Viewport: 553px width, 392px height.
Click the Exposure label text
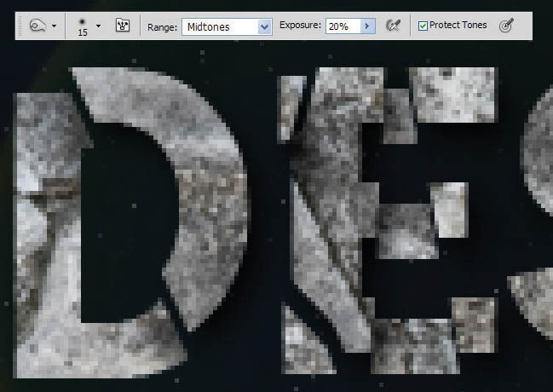pos(300,26)
